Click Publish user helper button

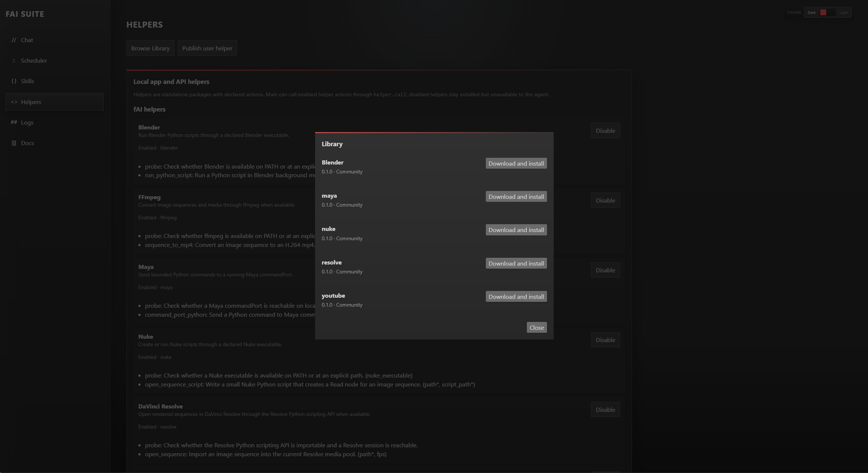207,48
